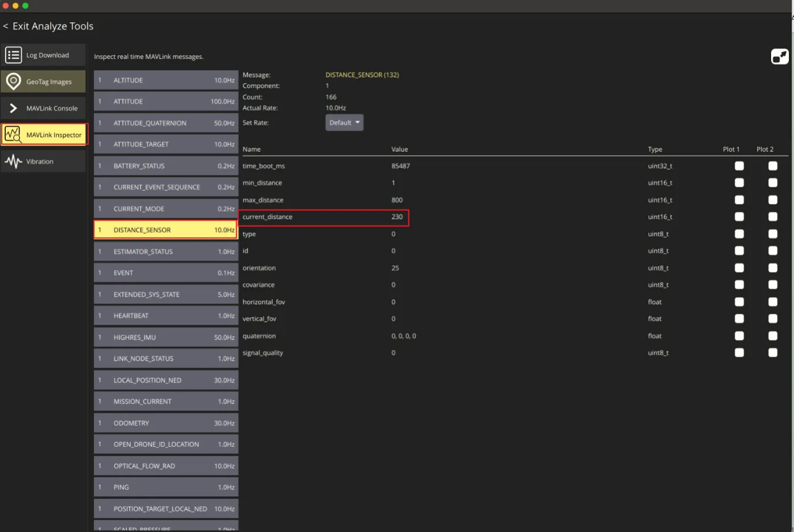The width and height of the screenshot is (794, 532).
Task: Enable Plot 1 checkbox for current_distance
Action: (740, 216)
